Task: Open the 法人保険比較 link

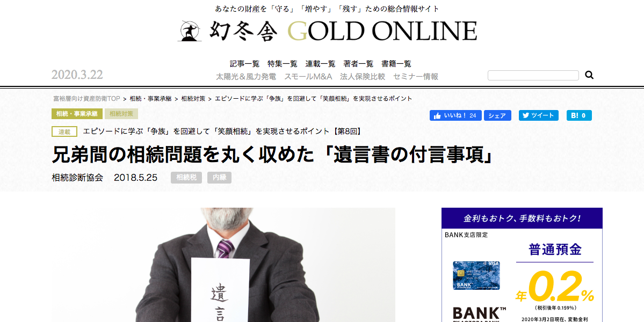Action: [363, 77]
